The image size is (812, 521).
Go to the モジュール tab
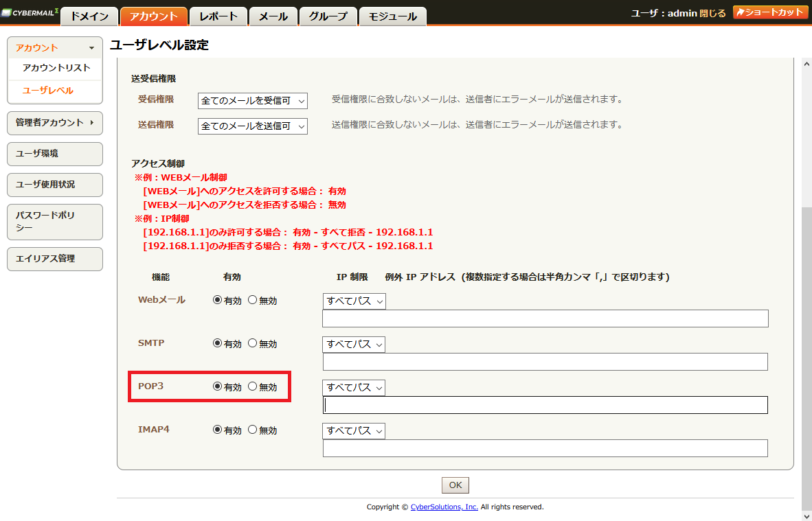pyautogui.click(x=392, y=16)
